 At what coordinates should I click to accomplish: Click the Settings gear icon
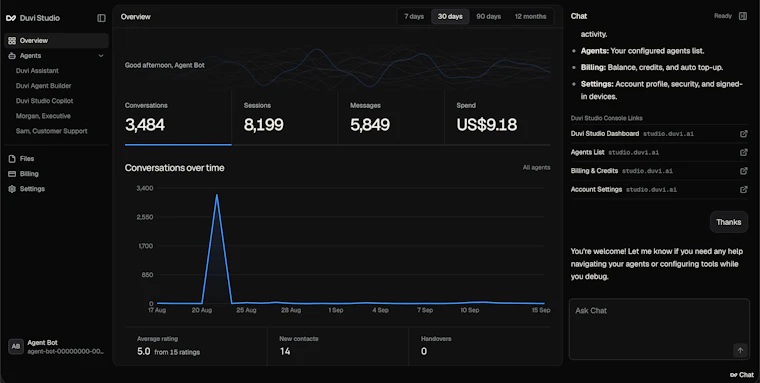12,189
